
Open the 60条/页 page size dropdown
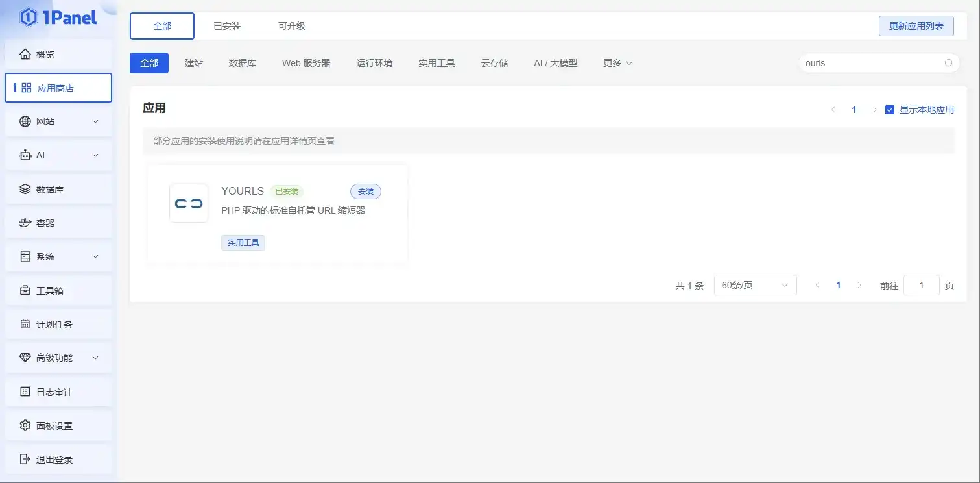click(x=755, y=285)
